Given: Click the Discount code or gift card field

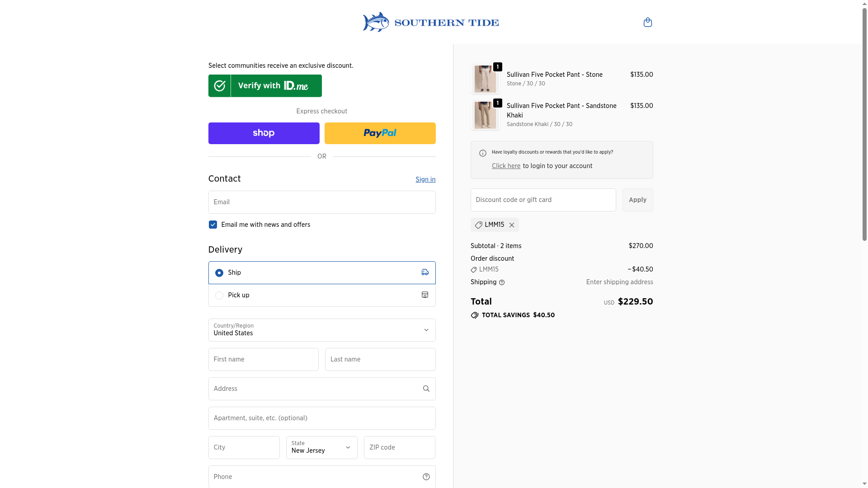Looking at the screenshot, I should [x=543, y=200].
